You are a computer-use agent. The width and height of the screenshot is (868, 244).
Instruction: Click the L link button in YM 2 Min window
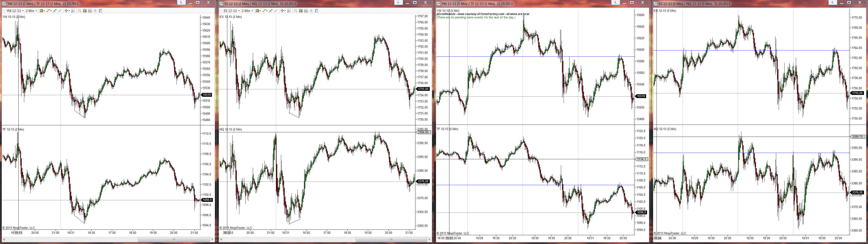point(181,2)
